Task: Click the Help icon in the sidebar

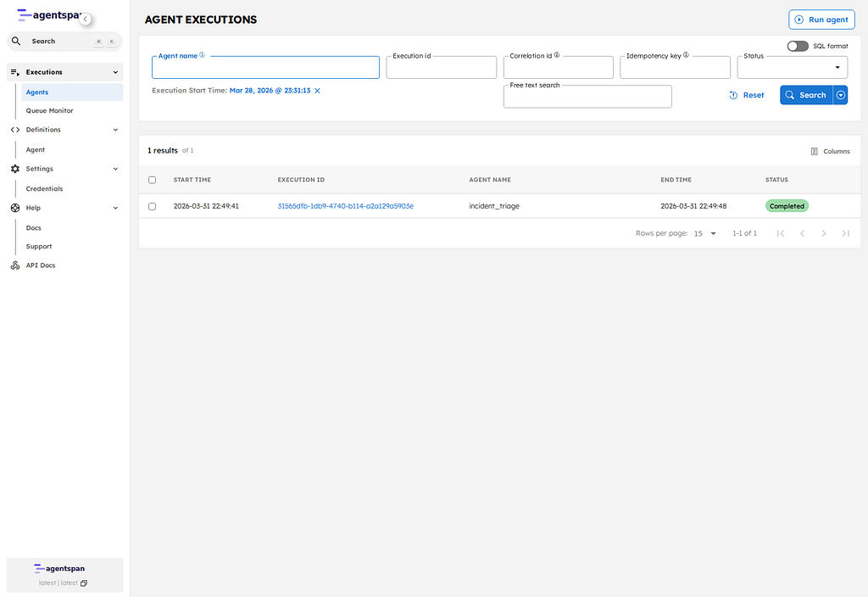Action: [x=14, y=207]
